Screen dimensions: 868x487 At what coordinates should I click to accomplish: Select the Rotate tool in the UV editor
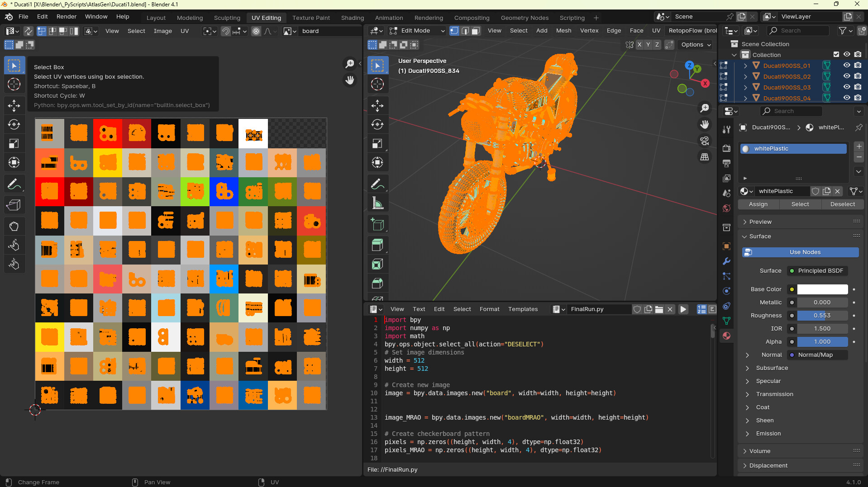[x=14, y=124]
